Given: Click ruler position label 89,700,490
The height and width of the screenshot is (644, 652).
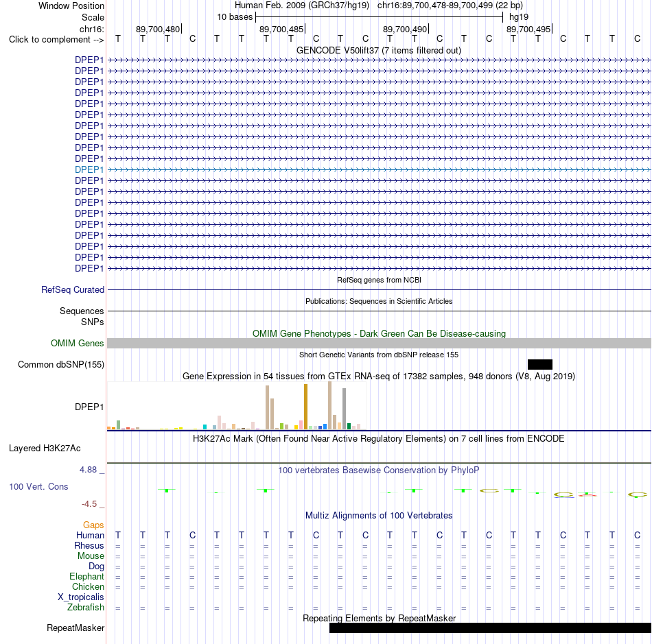Looking at the screenshot, I should [405, 29].
